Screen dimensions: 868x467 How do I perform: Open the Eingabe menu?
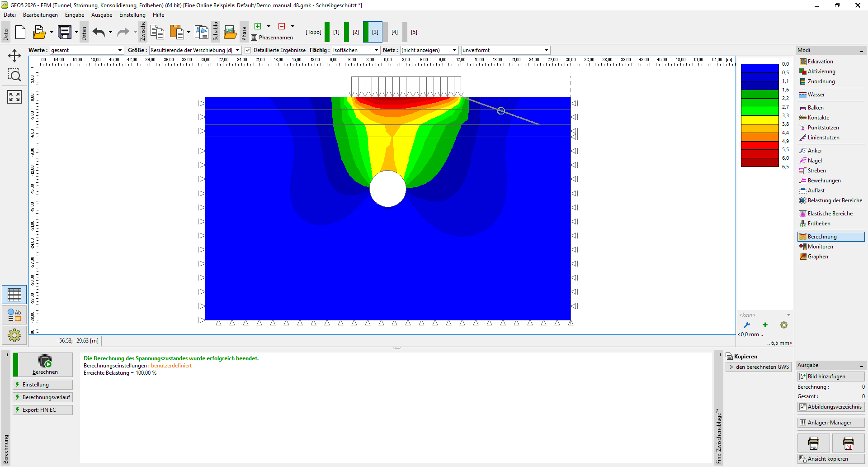(x=75, y=15)
